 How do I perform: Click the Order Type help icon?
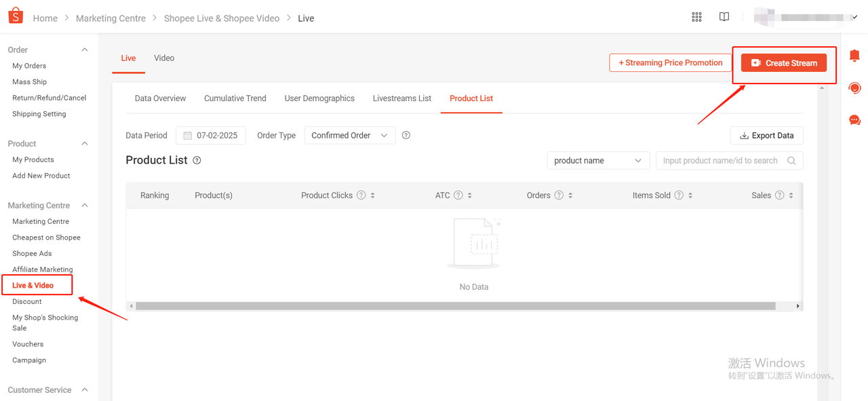coord(406,135)
